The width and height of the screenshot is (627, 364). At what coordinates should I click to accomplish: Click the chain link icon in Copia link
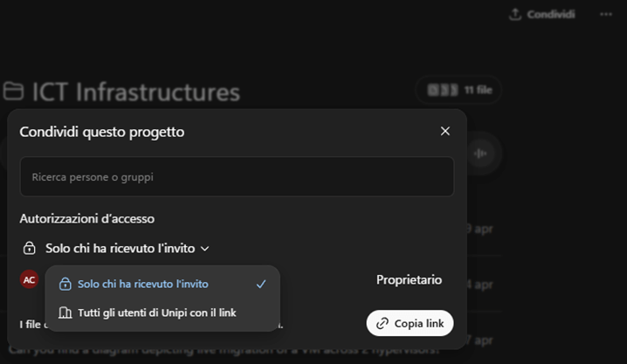[382, 323]
